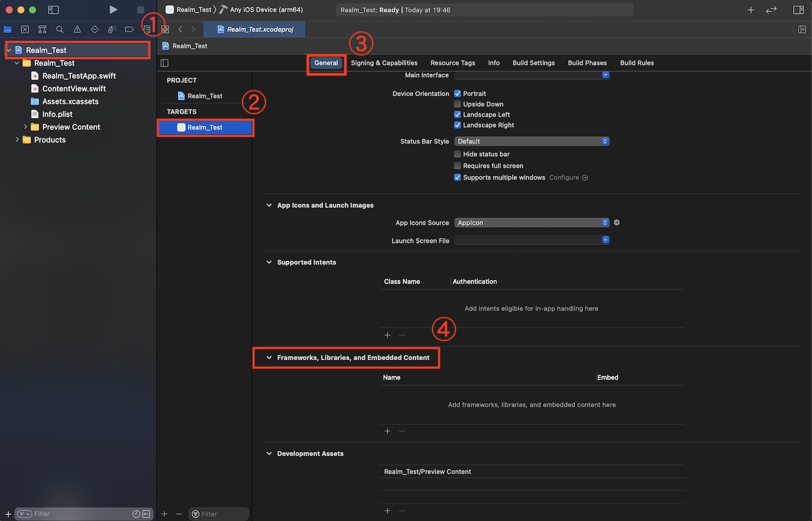The width and height of the screenshot is (812, 521).
Task: Add an editor split on the right
Action: point(802,29)
